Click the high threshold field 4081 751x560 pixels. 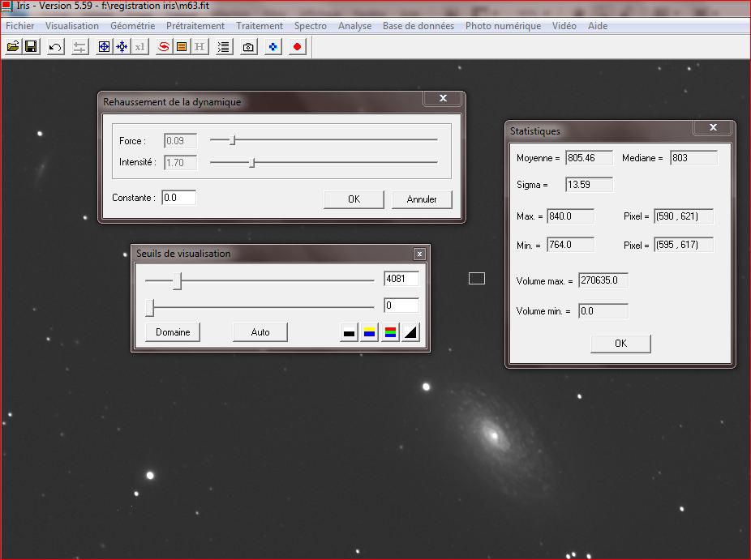401,279
